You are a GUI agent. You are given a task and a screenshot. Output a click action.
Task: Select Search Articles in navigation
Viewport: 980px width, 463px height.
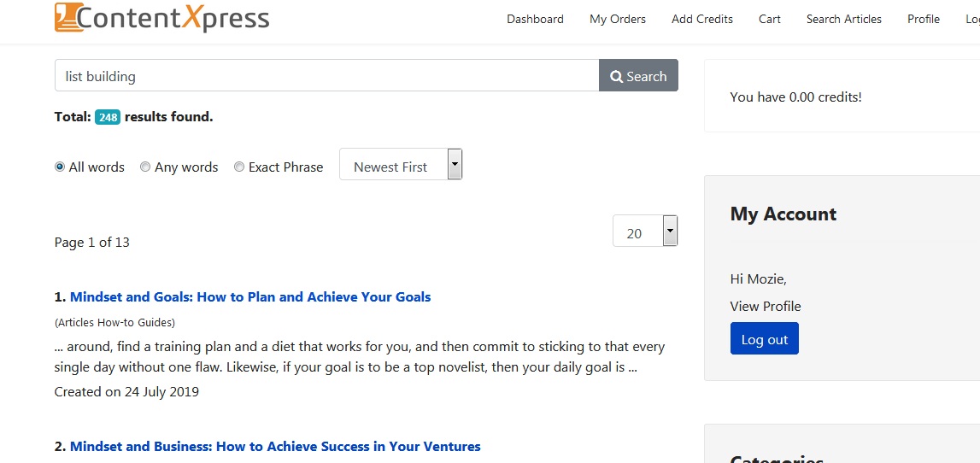tap(844, 20)
